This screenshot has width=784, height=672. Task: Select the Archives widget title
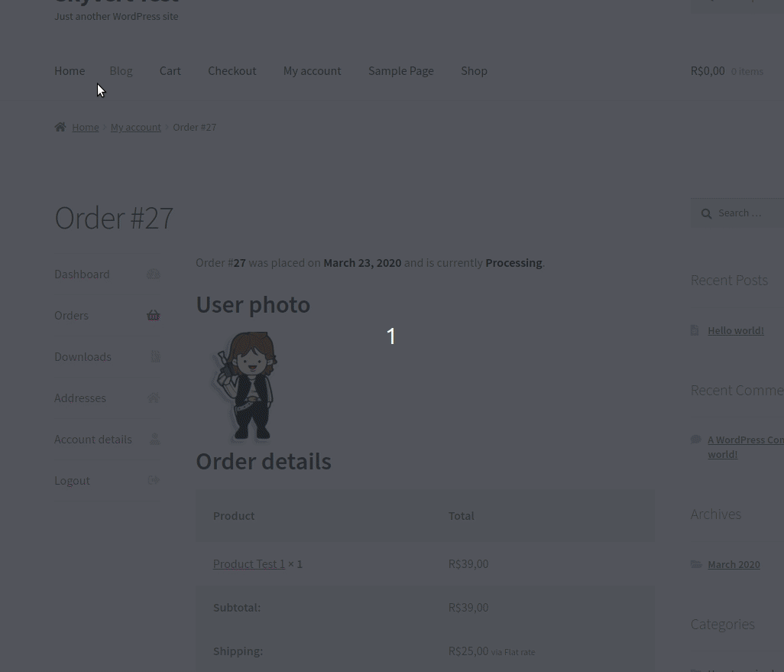pos(715,515)
